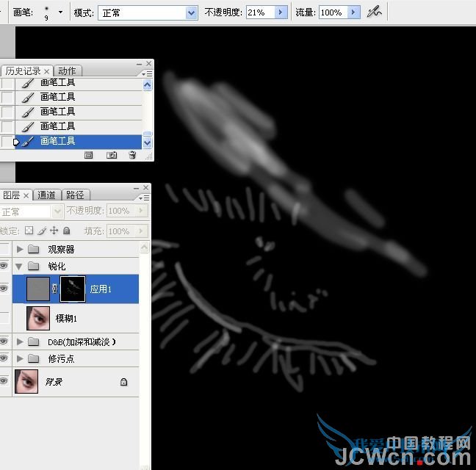Viewport: 476px width, 470px height.
Task: Toggle lock transparent pixels icon
Action: click(29, 231)
